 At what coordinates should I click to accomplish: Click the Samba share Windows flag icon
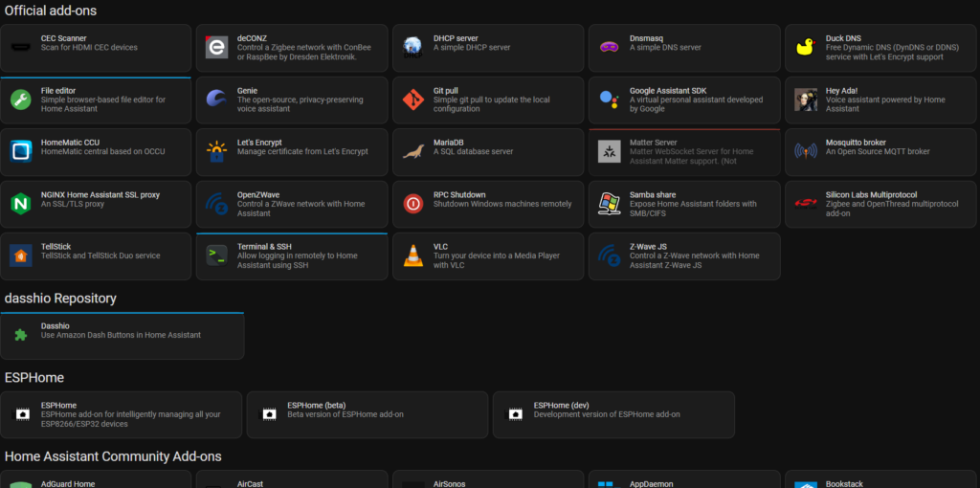tap(609, 204)
